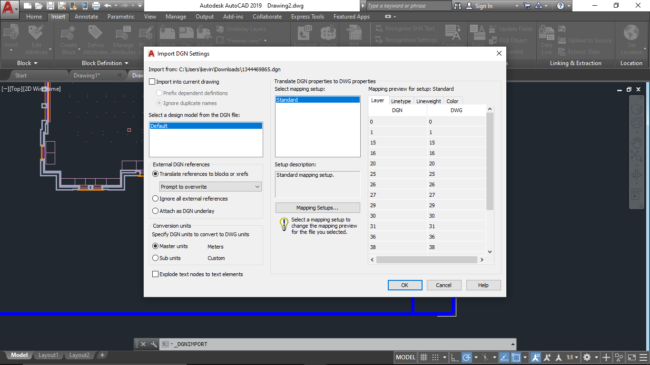
Task: Click the _DGNIMPORT command line input
Action: [338, 344]
